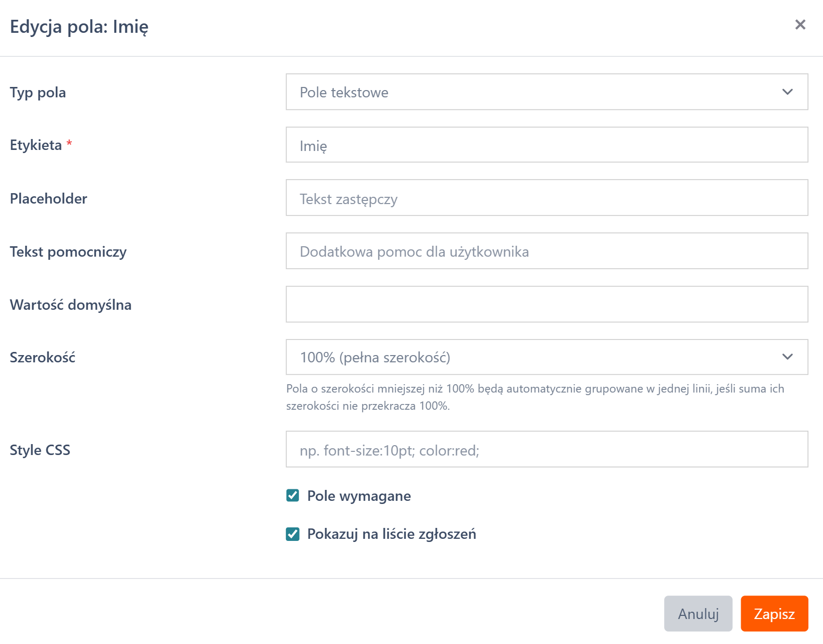Click the Szerokość label text
The height and width of the screenshot is (644, 823).
[x=43, y=358]
